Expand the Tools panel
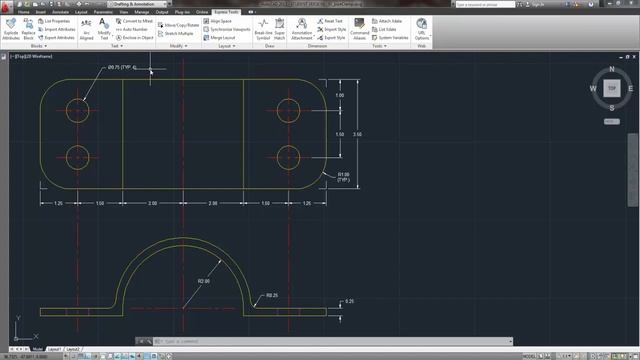The image size is (640, 360). [380, 46]
